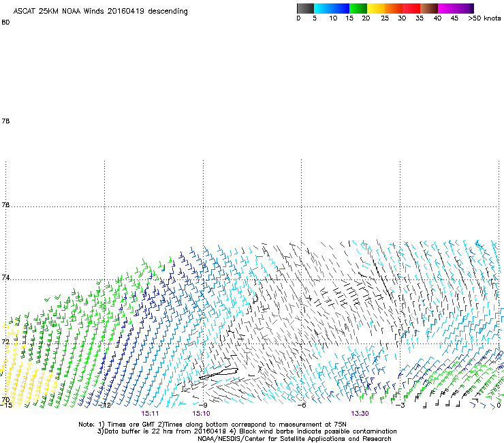
Task: Click the "74" latitude axis label
Action: coord(5,277)
